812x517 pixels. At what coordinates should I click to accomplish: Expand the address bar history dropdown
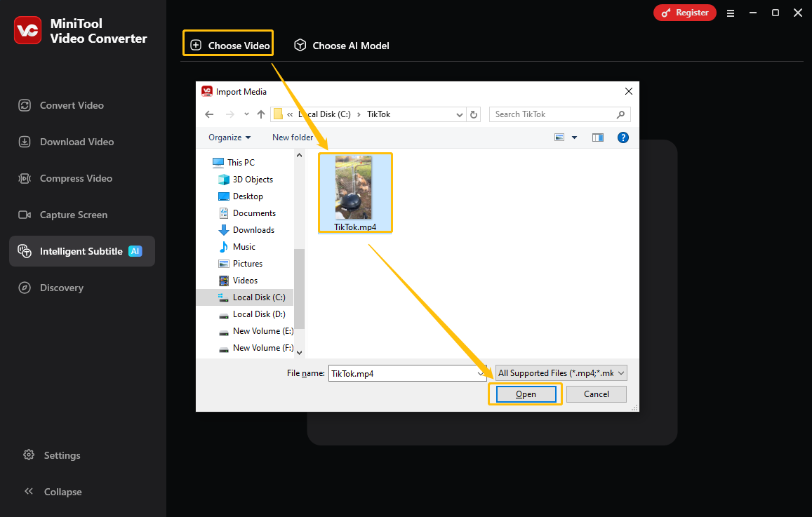pos(460,115)
